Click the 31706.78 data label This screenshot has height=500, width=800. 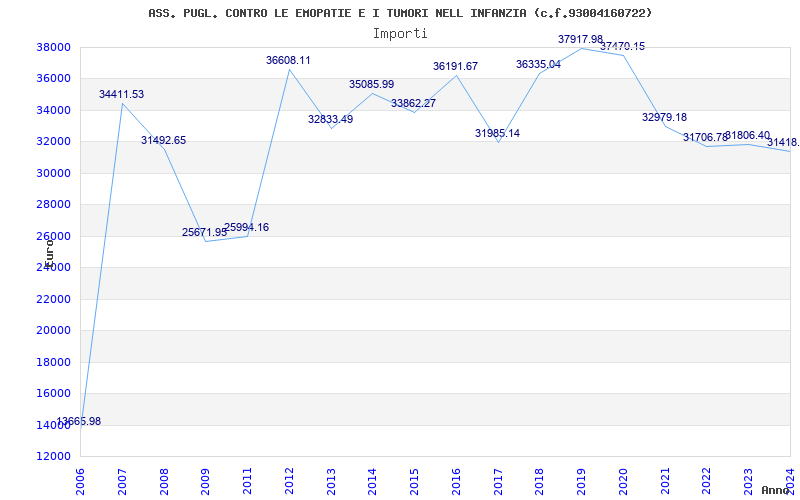pos(706,137)
